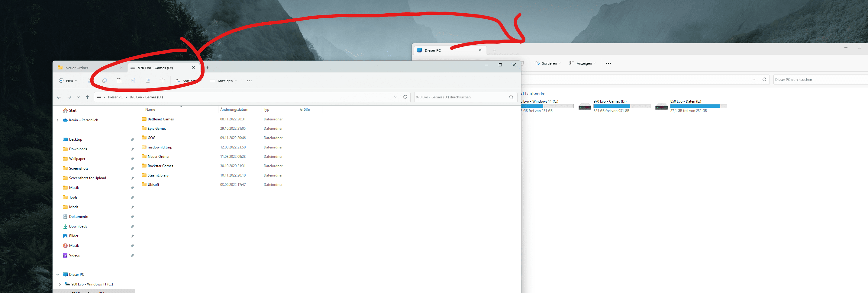Select the GOG folder
Viewport: 868px width, 293px height.
click(x=151, y=138)
